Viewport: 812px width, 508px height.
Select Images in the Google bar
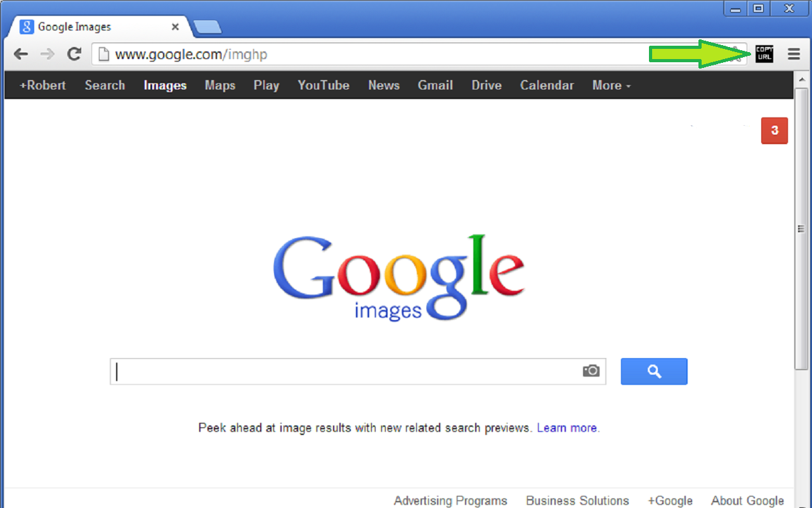tap(165, 85)
